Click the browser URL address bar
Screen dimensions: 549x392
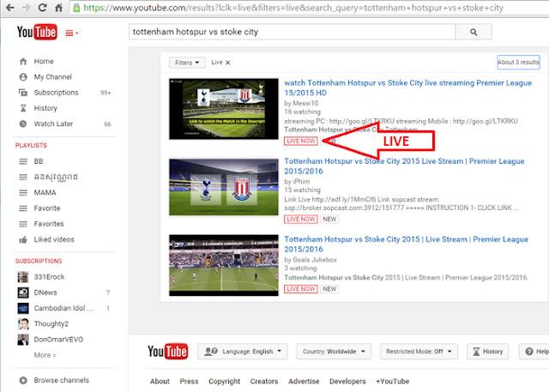click(310, 8)
